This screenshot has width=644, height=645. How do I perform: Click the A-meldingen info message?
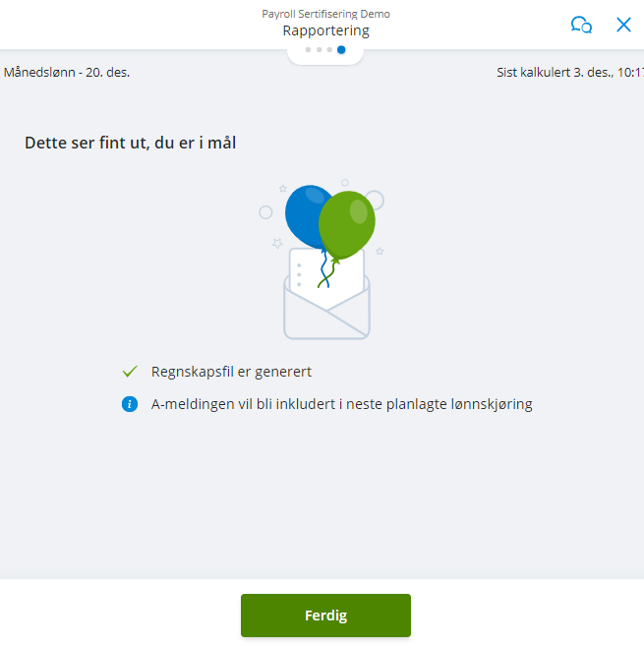pos(341,404)
